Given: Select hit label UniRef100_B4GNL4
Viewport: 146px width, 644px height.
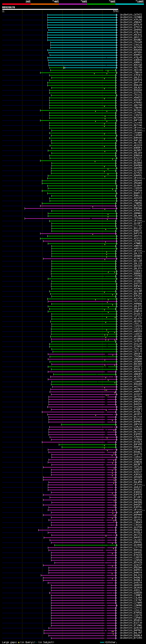Looking at the screenshot, I should click(131, 635).
